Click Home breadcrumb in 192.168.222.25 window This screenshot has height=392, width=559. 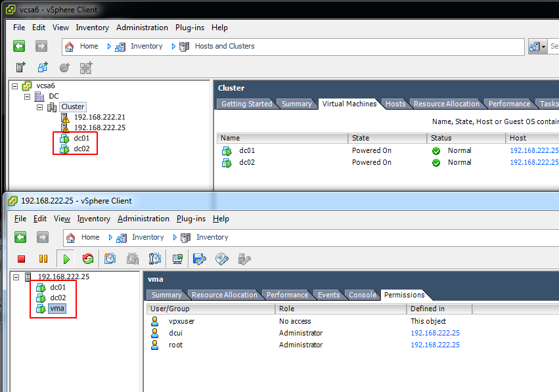[90, 237]
